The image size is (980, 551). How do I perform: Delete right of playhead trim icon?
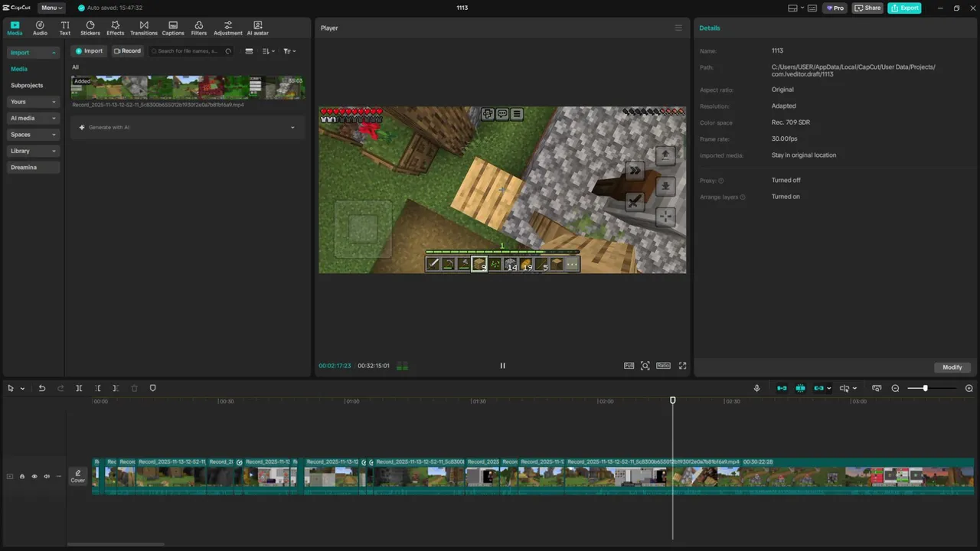pyautogui.click(x=116, y=389)
